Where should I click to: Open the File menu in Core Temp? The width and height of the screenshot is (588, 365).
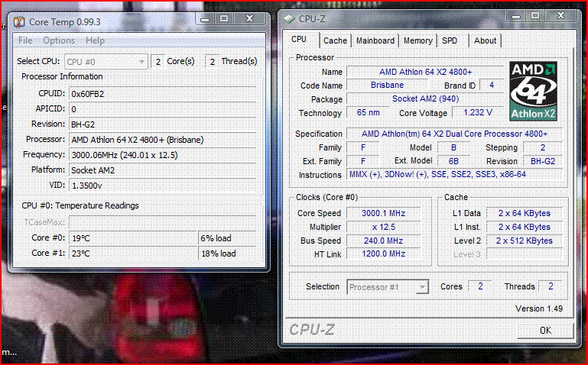(25, 40)
